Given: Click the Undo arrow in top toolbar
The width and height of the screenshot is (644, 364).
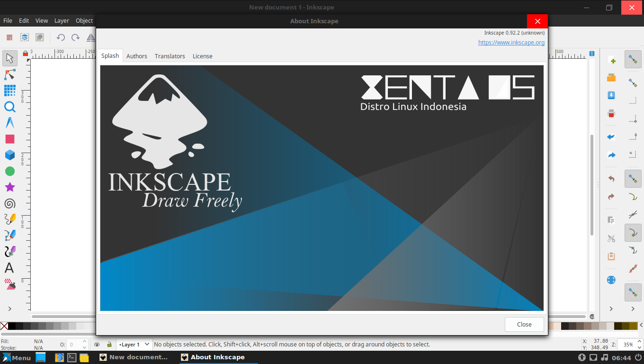Looking at the screenshot, I should (x=61, y=37).
